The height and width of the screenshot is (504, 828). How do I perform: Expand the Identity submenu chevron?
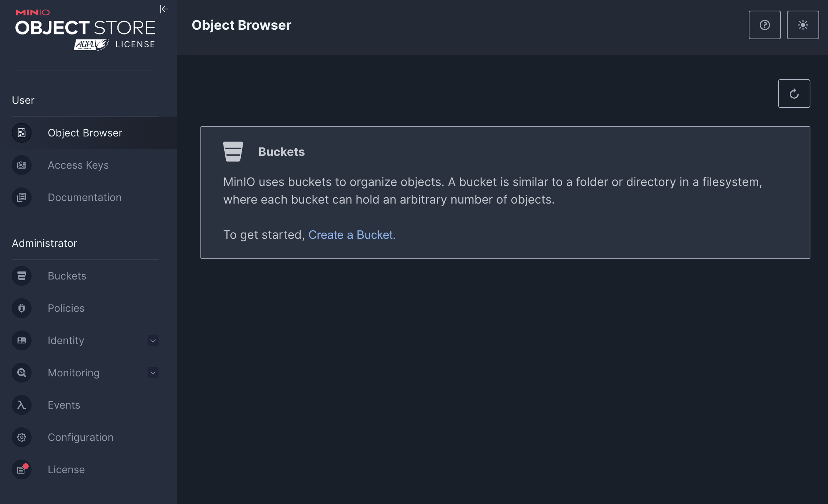click(153, 340)
